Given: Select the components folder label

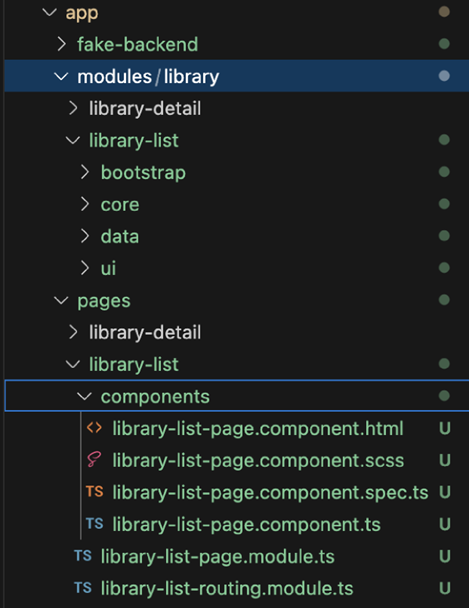Looking at the screenshot, I should 155,397.
